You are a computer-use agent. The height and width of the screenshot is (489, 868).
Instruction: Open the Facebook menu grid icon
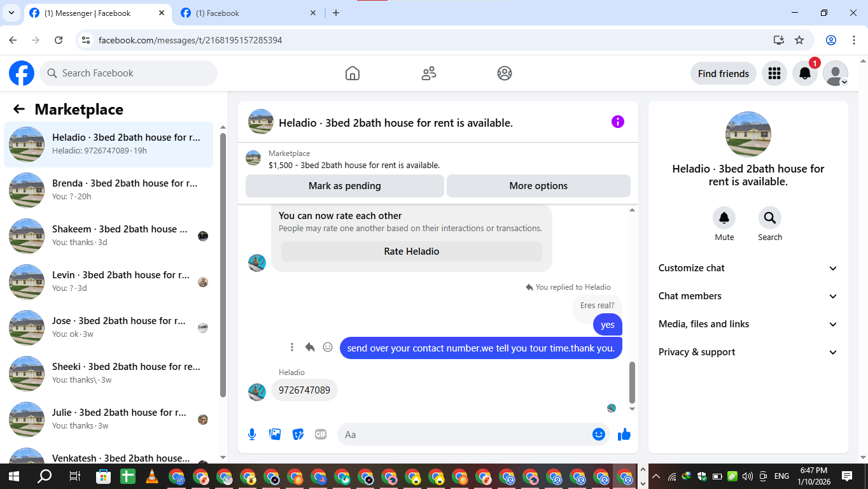coord(774,73)
